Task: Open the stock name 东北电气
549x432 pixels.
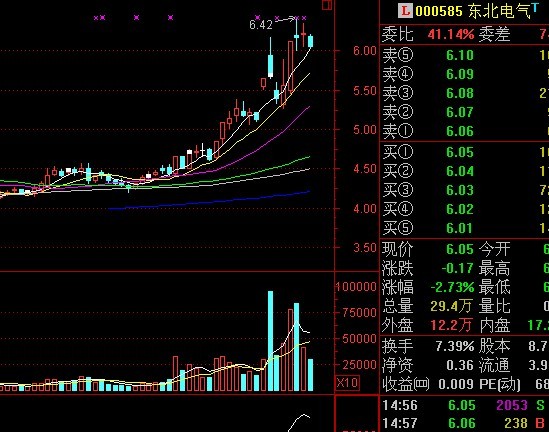Action: (500, 11)
